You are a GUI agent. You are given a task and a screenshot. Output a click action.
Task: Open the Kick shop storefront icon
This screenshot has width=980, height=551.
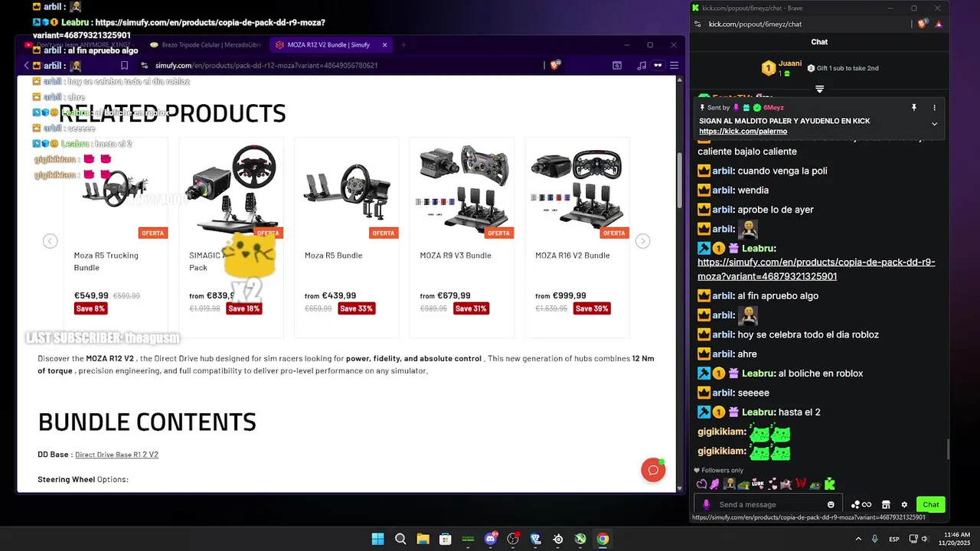pos(886,505)
